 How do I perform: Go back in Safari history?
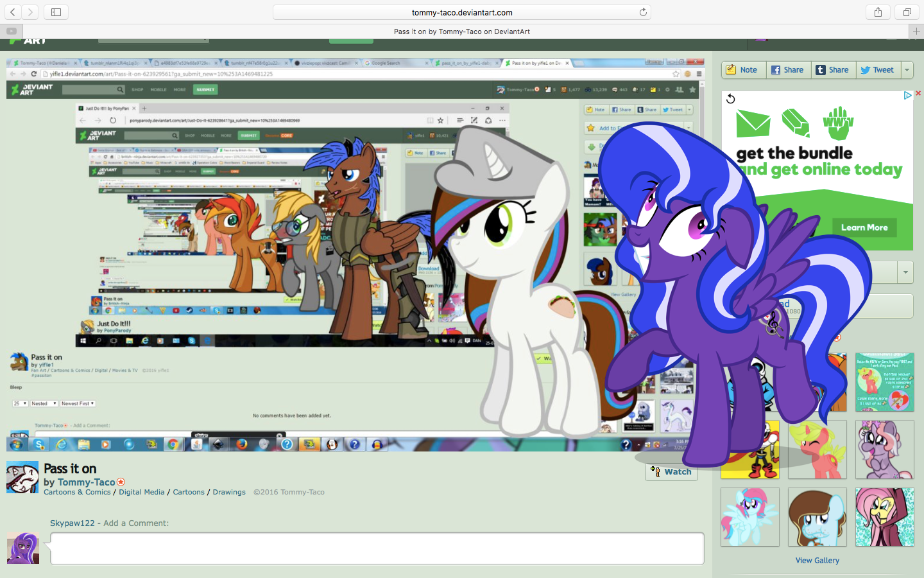(13, 12)
